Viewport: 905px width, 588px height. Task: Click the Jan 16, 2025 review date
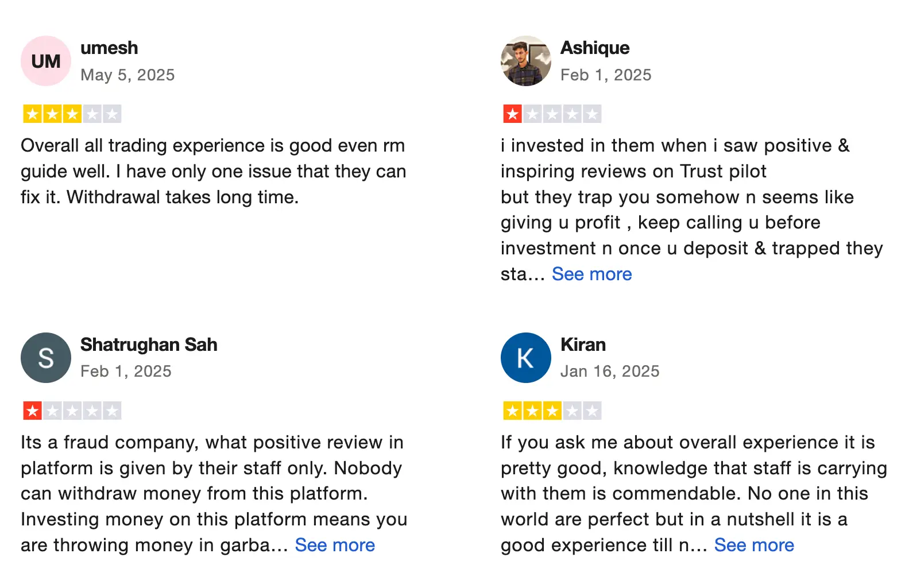pyautogui.click(x=610, y=372)
